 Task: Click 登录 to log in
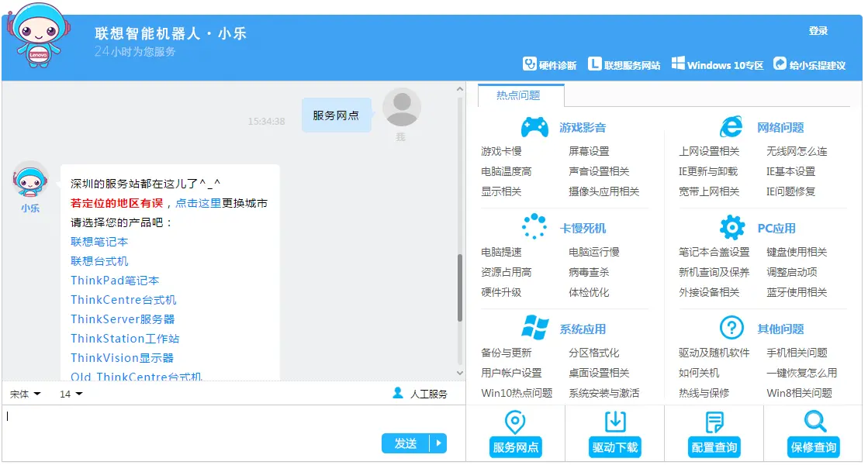point(818,31)
